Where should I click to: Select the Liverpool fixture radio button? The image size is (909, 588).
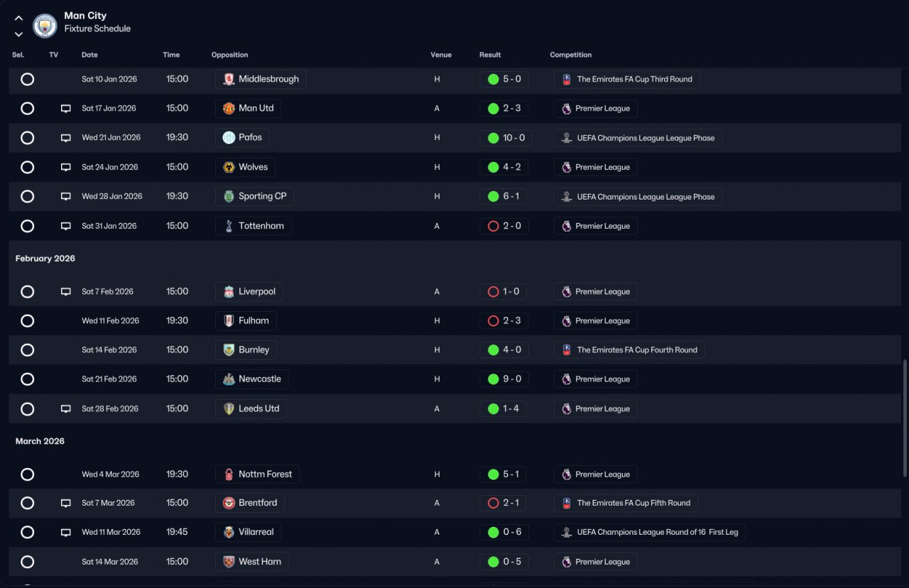[x=27, y=291]
